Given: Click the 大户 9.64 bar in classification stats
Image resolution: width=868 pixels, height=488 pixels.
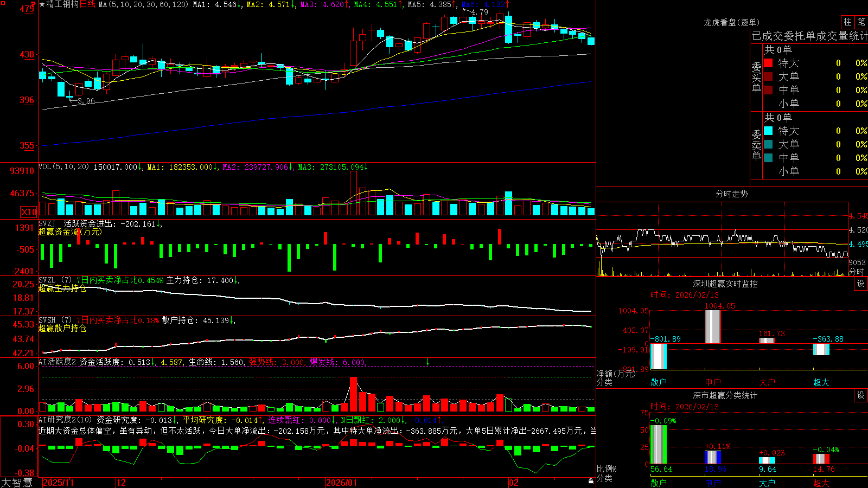Looking at the screenshot, I should pyautogui.click(x=767, y=461).
